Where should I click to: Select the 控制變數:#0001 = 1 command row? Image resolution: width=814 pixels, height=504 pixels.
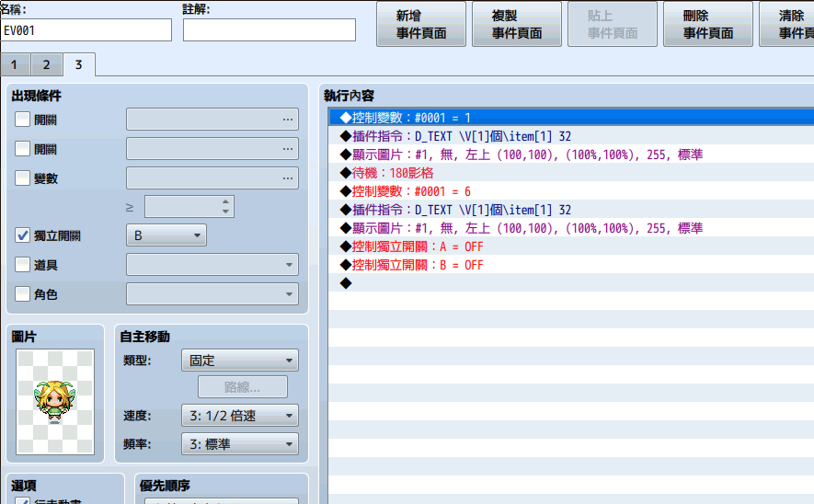click(x=571, y=118)
